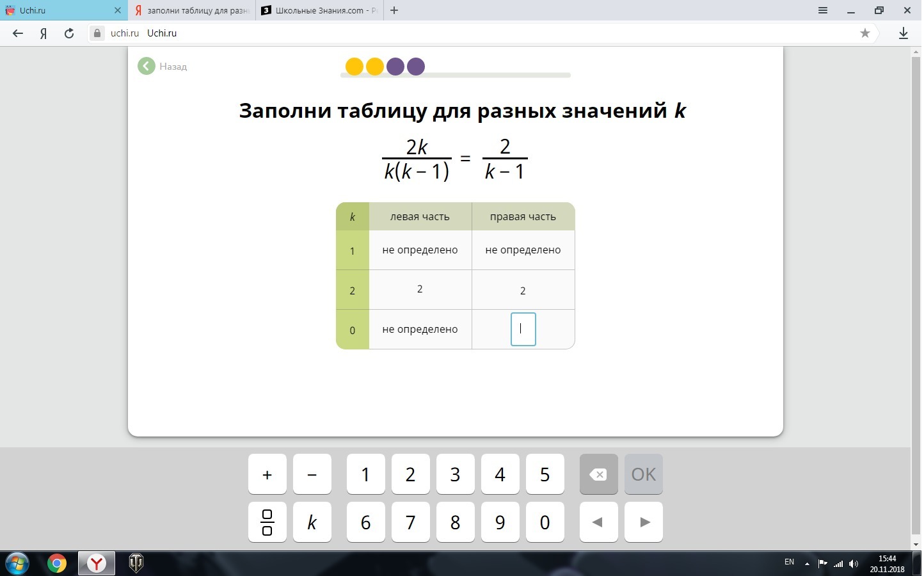Screen dimensions: 924x576
Task: Tap digit 8 on the keypad
Action: [456, 522]
